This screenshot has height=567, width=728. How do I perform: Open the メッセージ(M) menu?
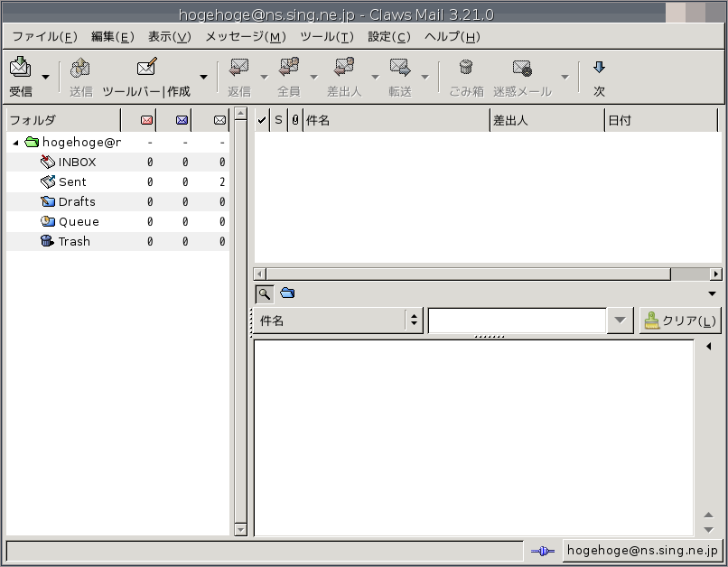pyautogui.click(x=246, y=37)
